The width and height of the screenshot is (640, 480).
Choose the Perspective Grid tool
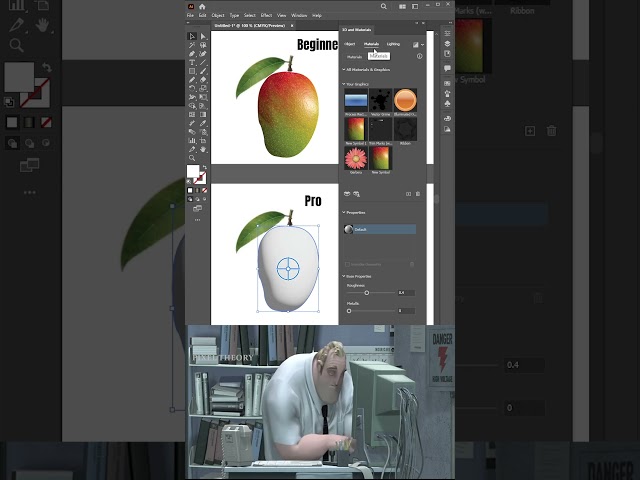click(203, 106)
